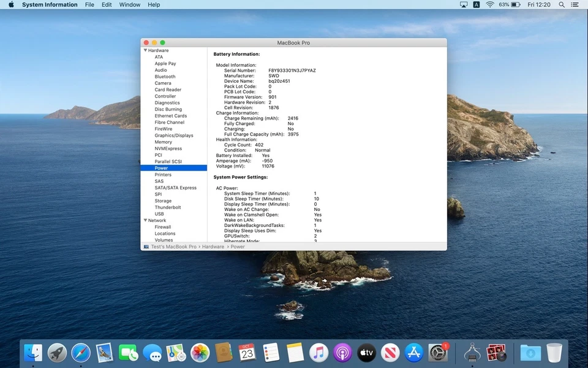The image size is (588, 368).
Task: Select the highlighted Power item
Action: tap(173, 168)
